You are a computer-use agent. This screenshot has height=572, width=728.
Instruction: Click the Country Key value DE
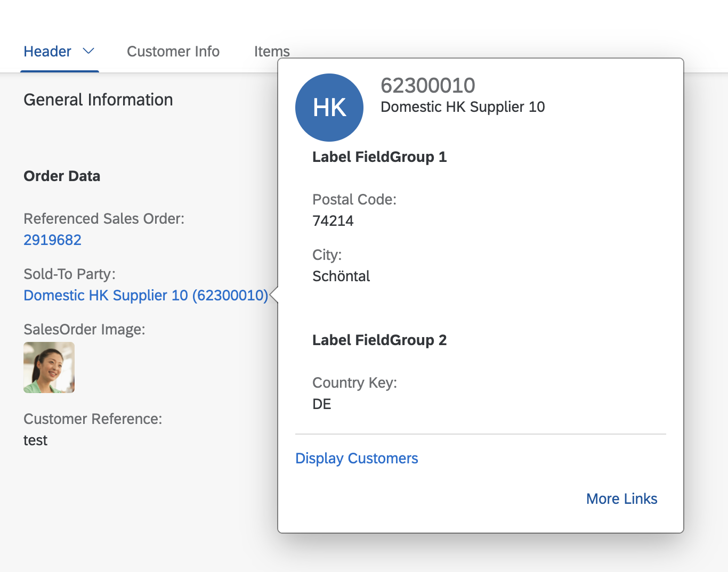point(322,404)
